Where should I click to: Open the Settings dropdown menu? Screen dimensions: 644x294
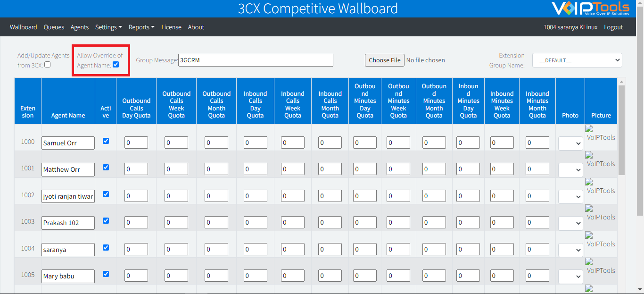point(108,27)
